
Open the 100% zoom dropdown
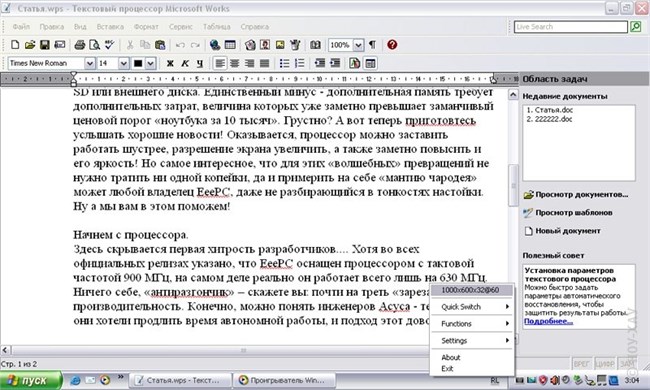(359, 45)
